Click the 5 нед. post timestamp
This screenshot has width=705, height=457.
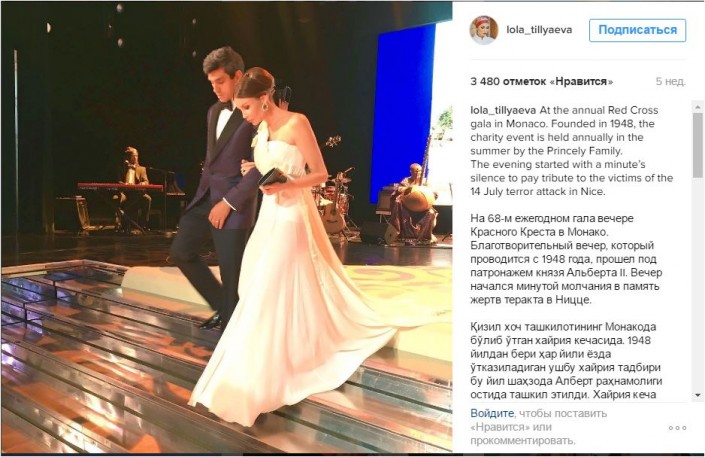pos(670,81)
